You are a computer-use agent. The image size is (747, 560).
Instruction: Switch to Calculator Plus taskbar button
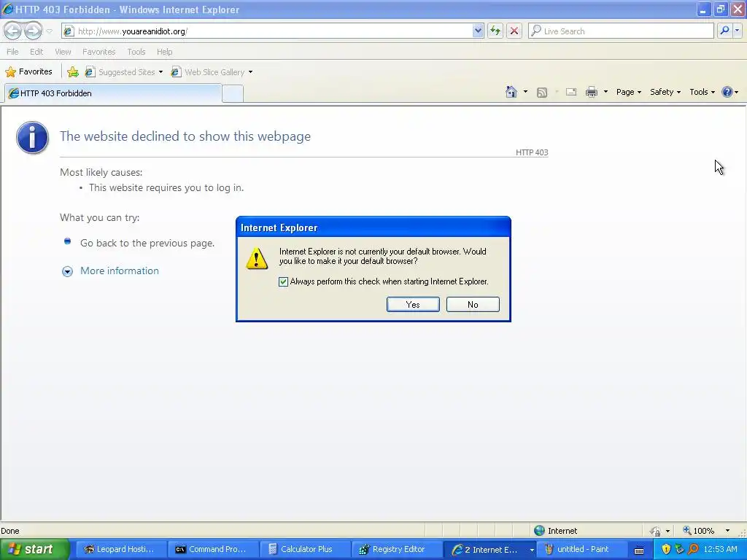point(304,549)
